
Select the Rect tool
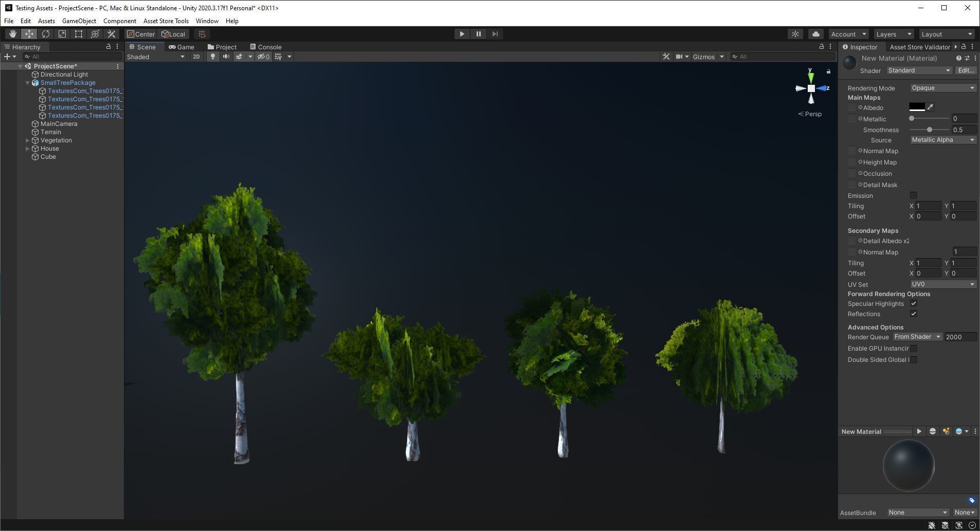point(79,34)
